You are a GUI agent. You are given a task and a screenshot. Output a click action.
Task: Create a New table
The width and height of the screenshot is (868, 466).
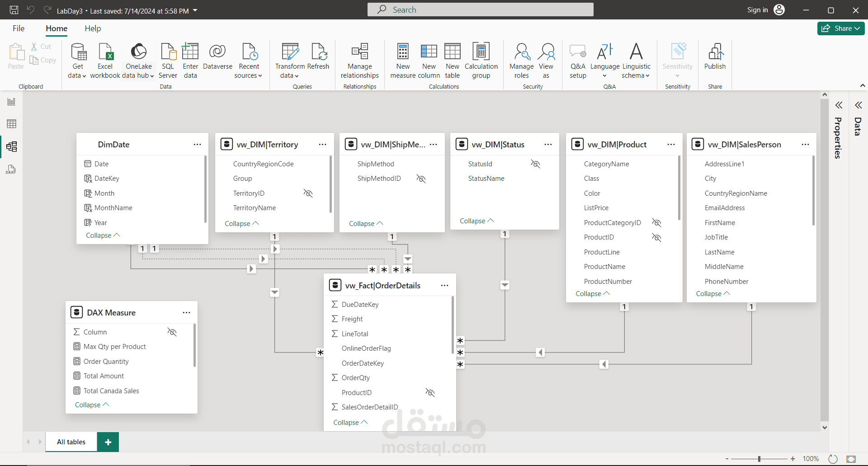pos(452,61)
